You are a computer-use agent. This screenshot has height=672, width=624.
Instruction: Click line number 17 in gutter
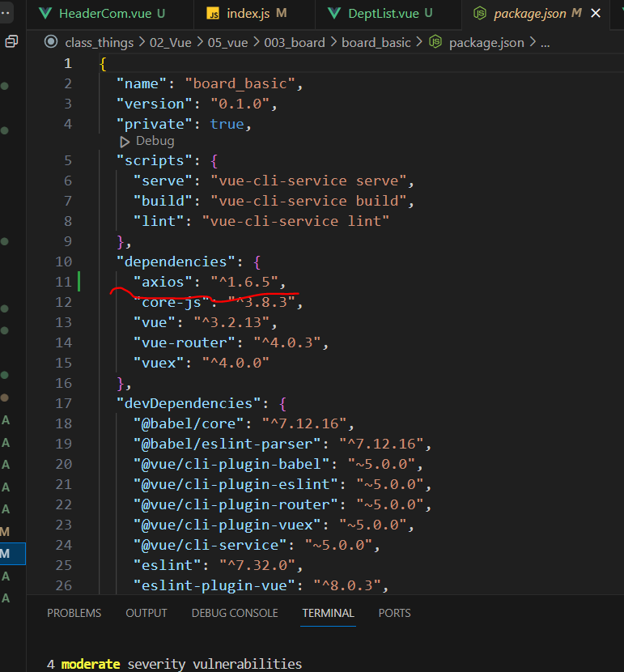[63, 403]
